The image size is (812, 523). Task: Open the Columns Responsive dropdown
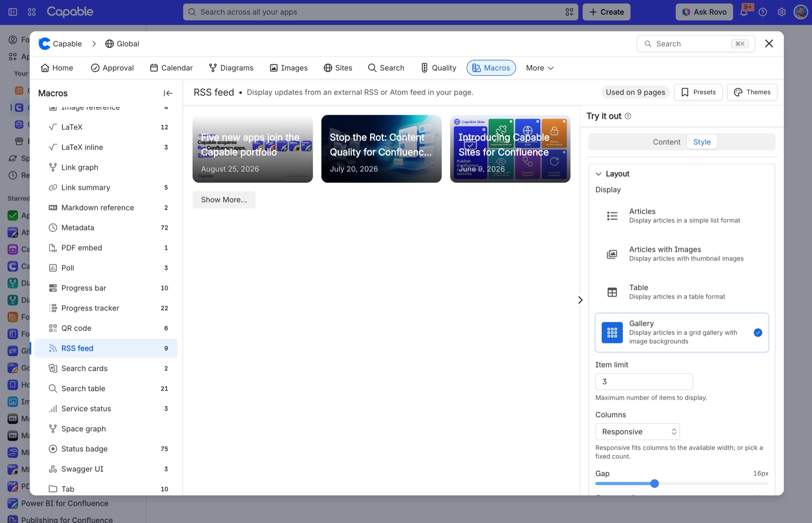pyautogui.click(x=637, y=432)
